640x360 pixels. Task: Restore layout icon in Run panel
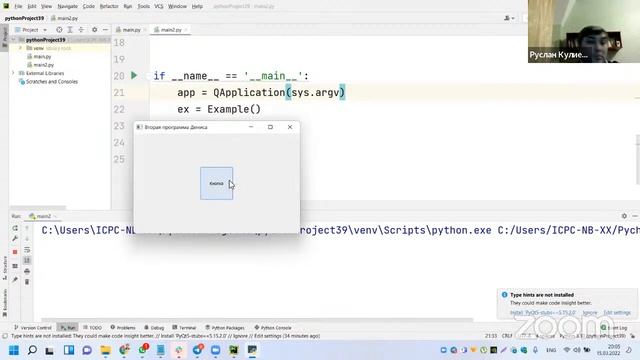click(x=15, y=266)
